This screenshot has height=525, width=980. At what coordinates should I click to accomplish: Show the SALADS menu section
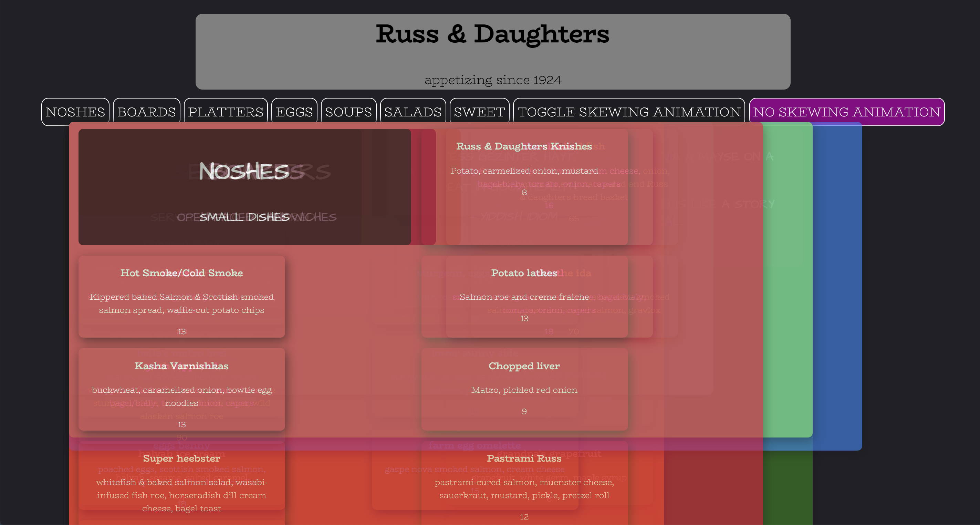click(x=413, y=112)
